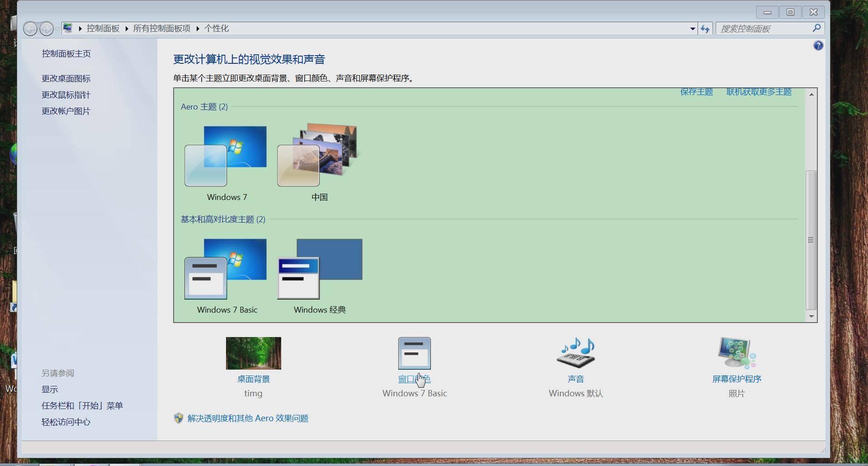
Task: Click the theme list scroll down arrow
Action: point(811,317)
